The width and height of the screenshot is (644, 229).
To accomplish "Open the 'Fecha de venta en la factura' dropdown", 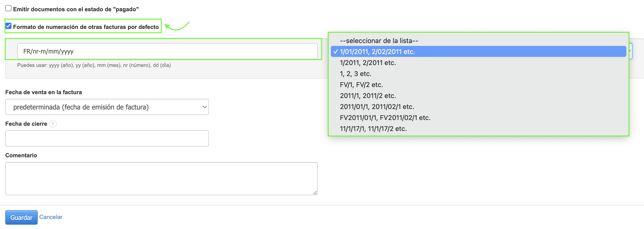I will 107,107.
